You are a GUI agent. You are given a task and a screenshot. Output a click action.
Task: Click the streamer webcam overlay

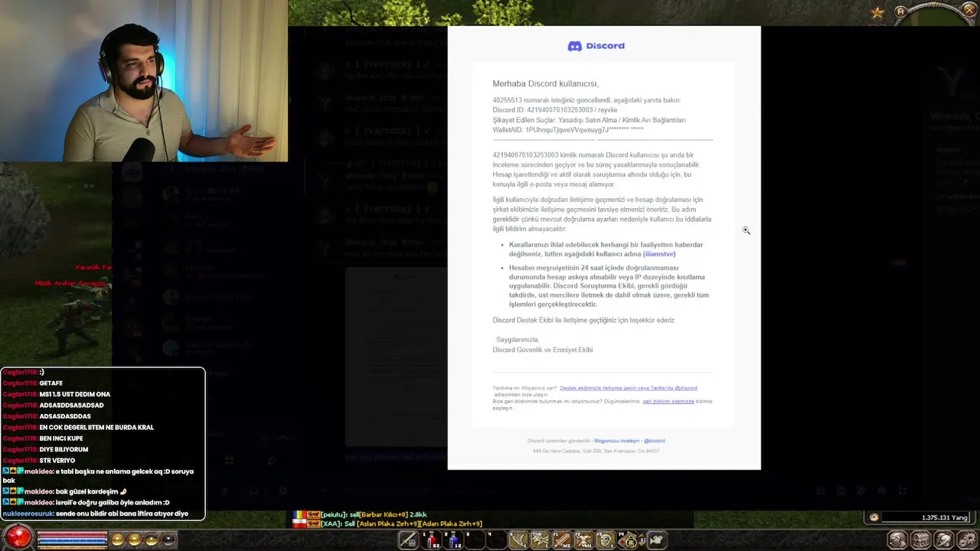(144, 80)
